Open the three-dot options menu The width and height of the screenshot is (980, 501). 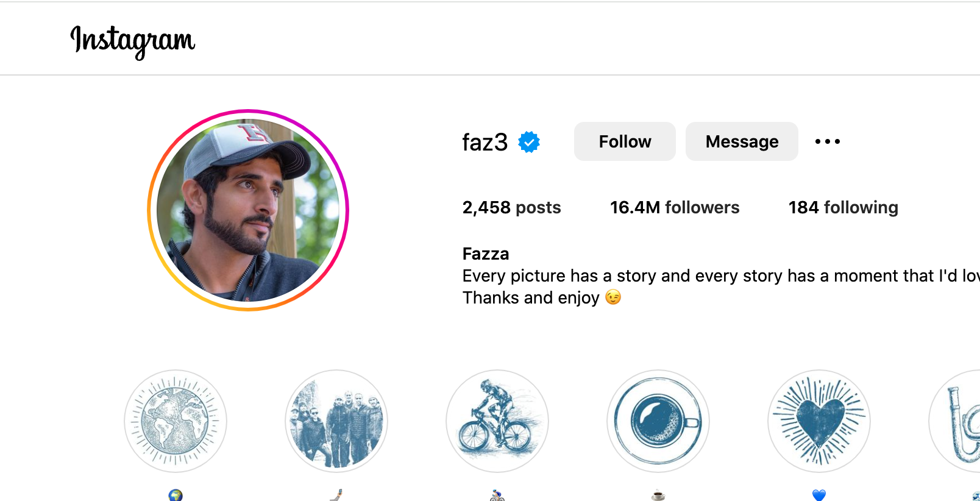pos(827,141)
